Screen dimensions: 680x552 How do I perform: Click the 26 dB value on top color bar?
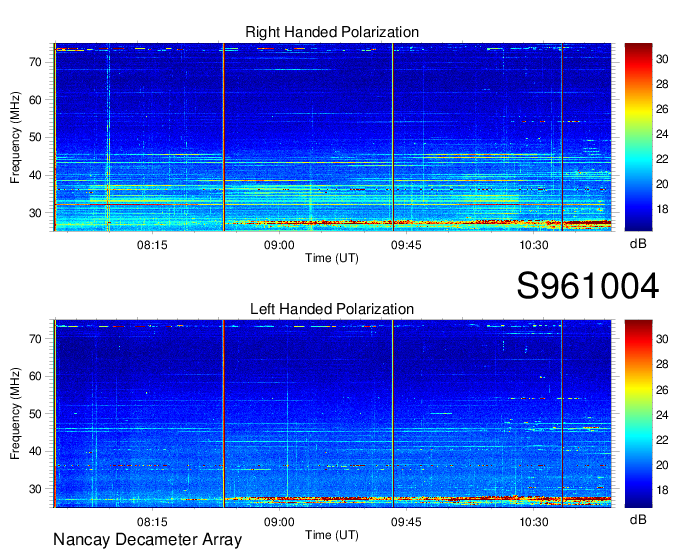tap(662, 109)
